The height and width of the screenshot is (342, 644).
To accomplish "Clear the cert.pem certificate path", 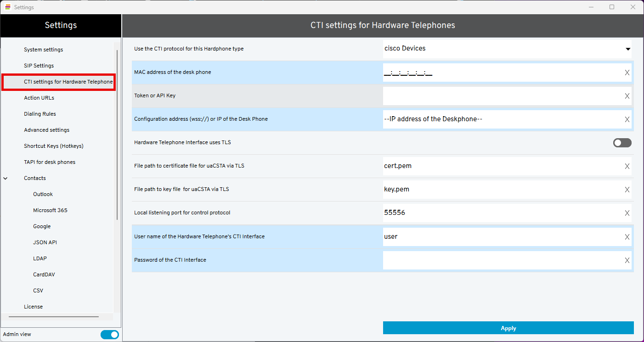I will point(627,166).
